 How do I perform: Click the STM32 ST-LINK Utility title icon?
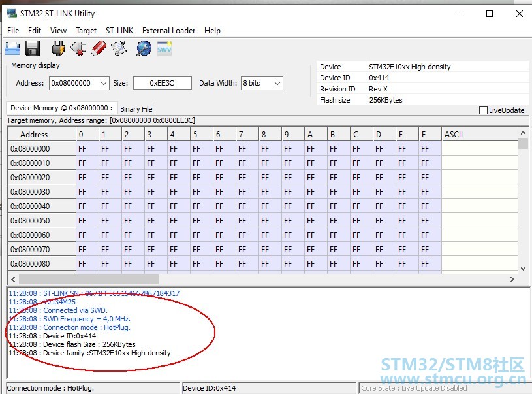tap(12, 13)
